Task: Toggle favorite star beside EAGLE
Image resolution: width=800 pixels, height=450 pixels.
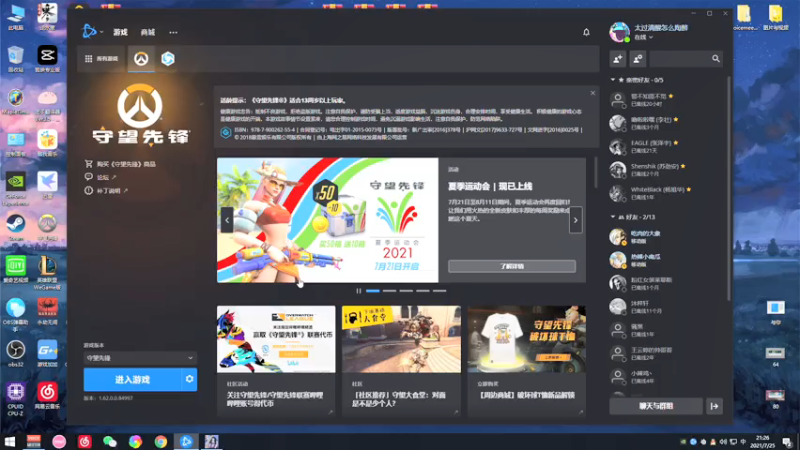Action: coord(676,143)
